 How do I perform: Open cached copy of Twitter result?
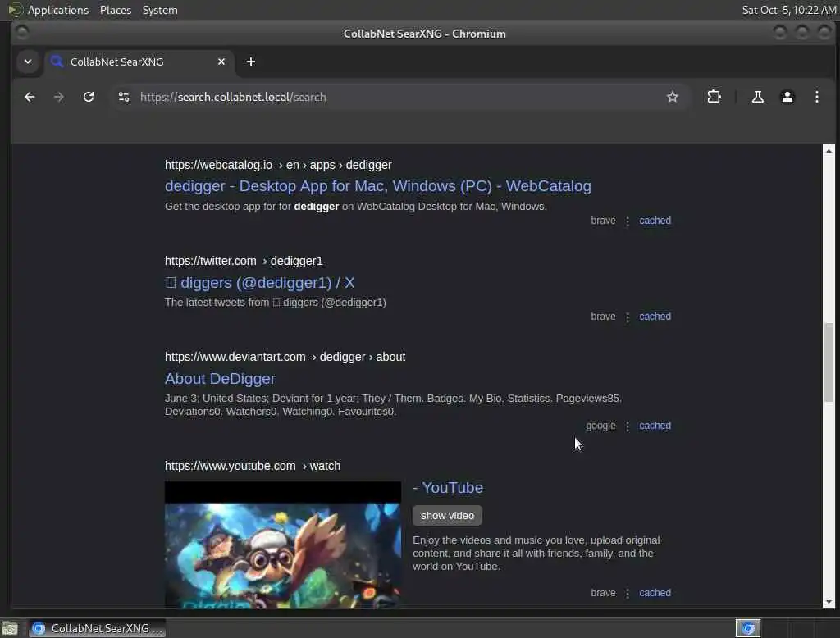[655, 316]
